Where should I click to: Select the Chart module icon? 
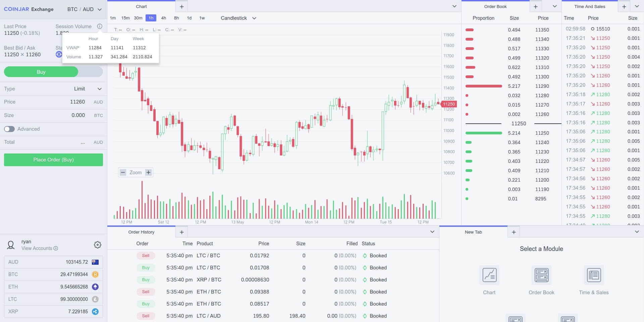489,275
